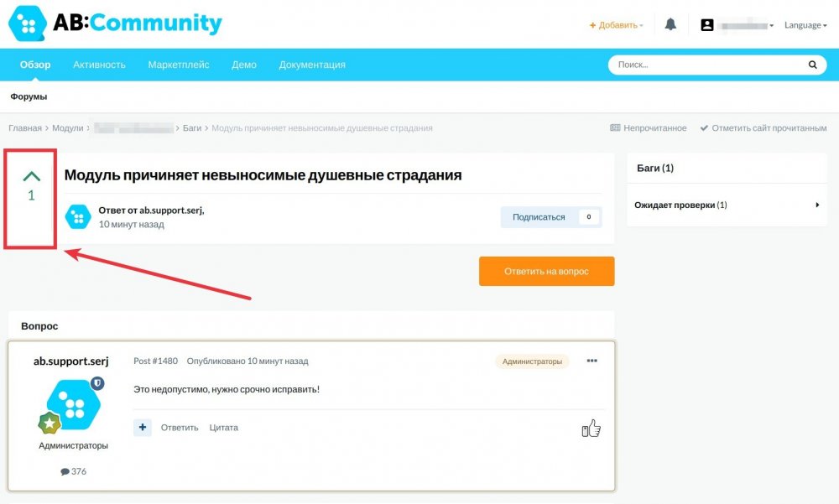Open the Добавить dropdown
The width and height of the screenshot is (839, 504).
(617, 25)
